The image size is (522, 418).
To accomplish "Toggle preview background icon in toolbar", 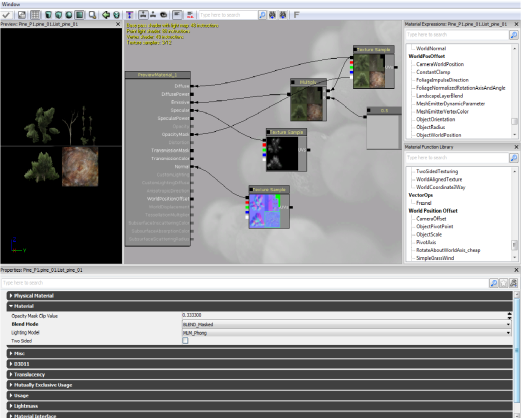I will click(x=22, y=15).
